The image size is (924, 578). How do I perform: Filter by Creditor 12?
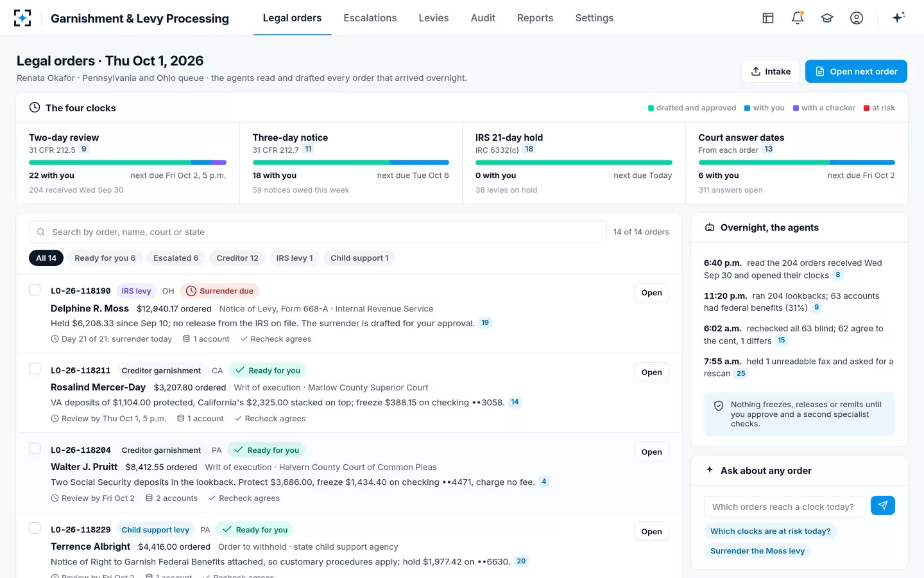coord(237,258)
